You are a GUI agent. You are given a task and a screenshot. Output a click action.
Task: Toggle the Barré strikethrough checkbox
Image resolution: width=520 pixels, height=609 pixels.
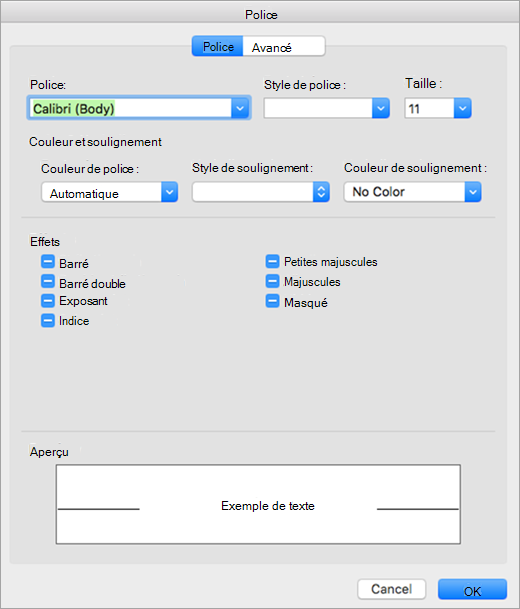click(48, 262)
